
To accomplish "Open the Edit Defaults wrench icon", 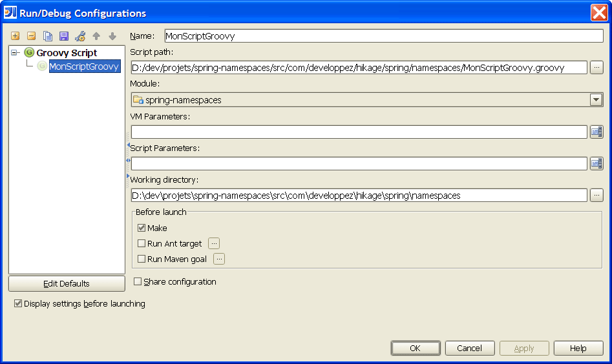I will point(80,36).
